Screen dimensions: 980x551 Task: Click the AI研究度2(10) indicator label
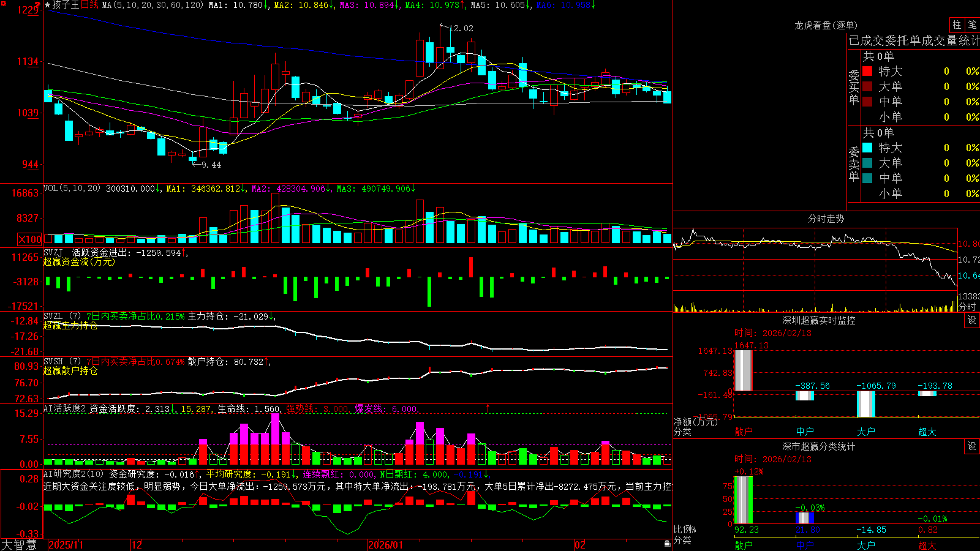73,474
